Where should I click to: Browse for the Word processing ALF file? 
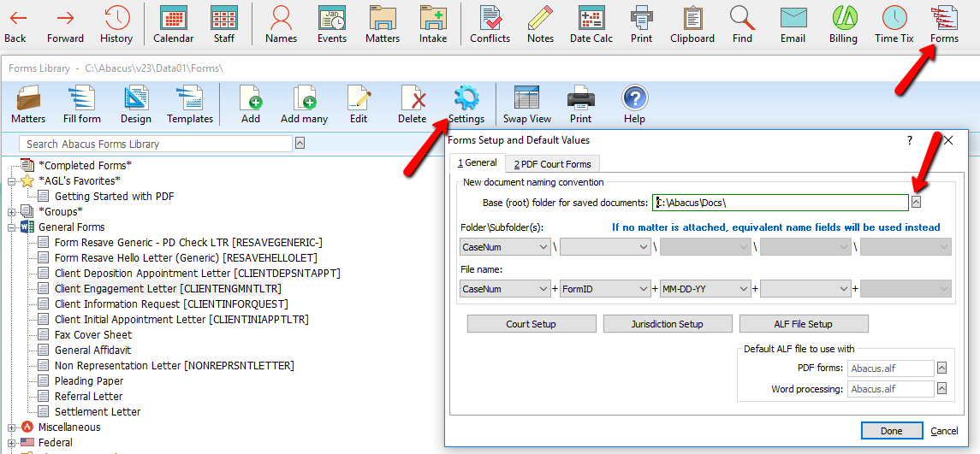[941, 388]
